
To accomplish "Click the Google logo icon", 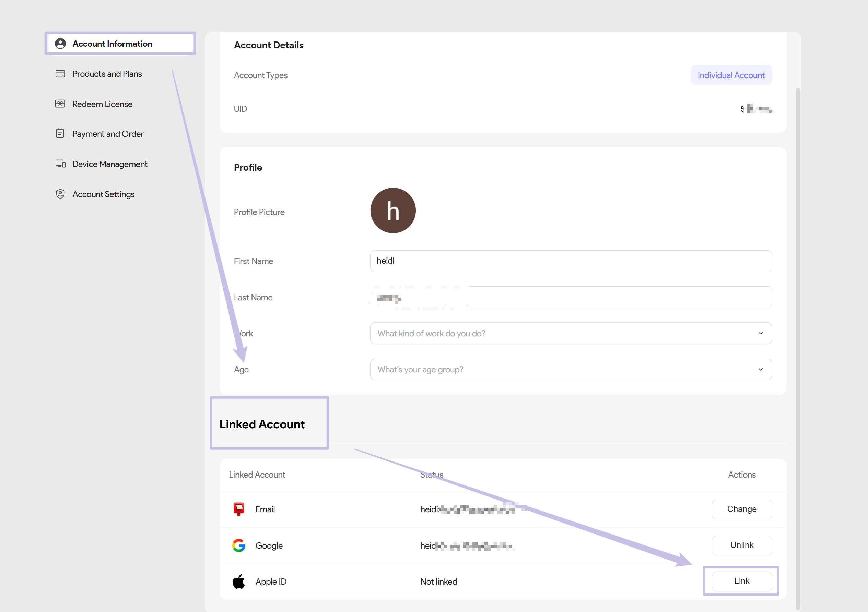I will (238, 545).
